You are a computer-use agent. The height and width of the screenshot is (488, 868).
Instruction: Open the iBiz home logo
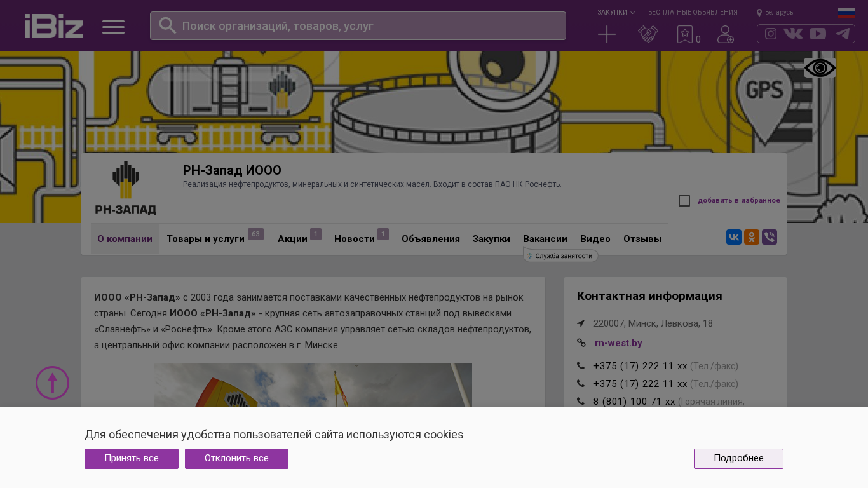point(54,26)
